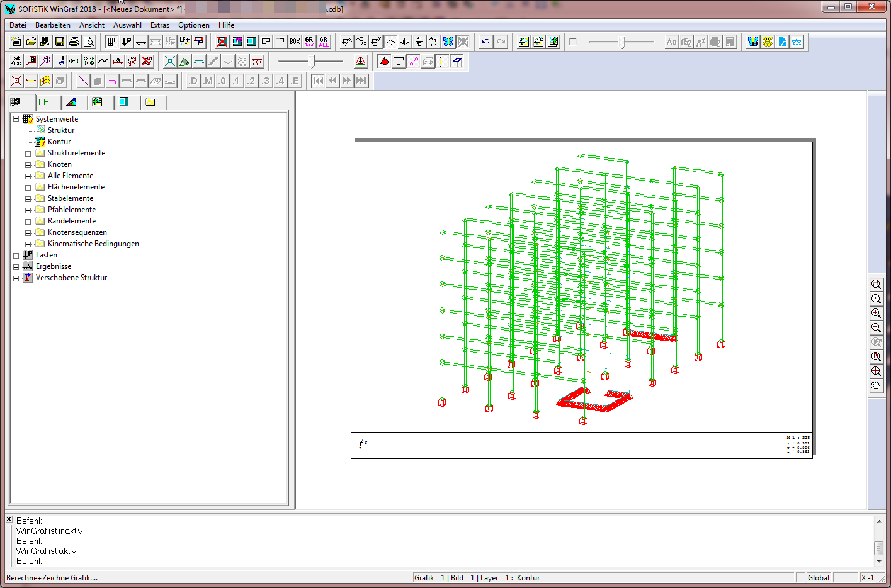Click the Print icon in toolbar
Image resolution: width=891 pixels, height=588 pixels.
point(74,42)
